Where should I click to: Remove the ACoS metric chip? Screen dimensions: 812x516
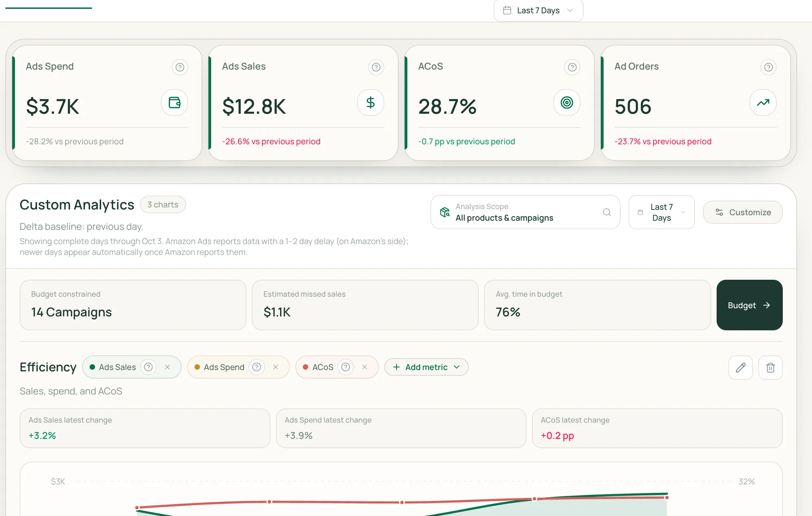tap(365, 367)
